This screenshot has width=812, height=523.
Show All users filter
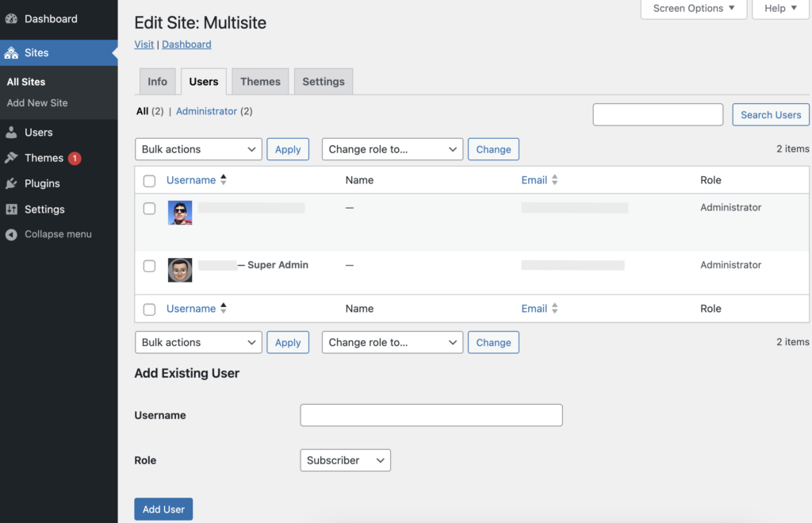click(x=143, y=111)
